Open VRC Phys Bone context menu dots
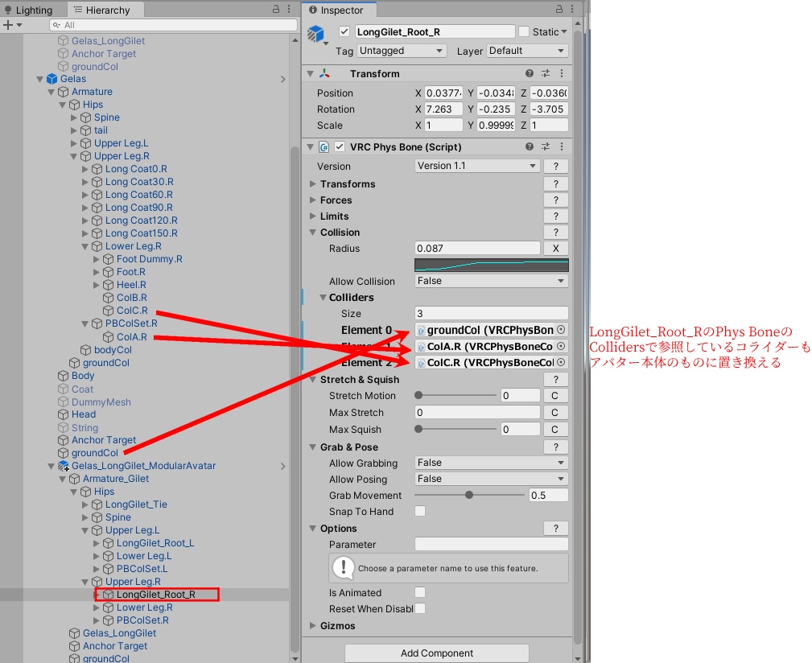 click(x=562, y=147)
